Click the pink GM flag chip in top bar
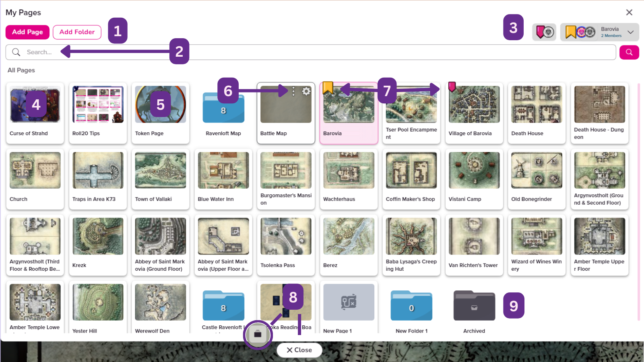This screenshot has width=644, height=362. tap(544, 32)
